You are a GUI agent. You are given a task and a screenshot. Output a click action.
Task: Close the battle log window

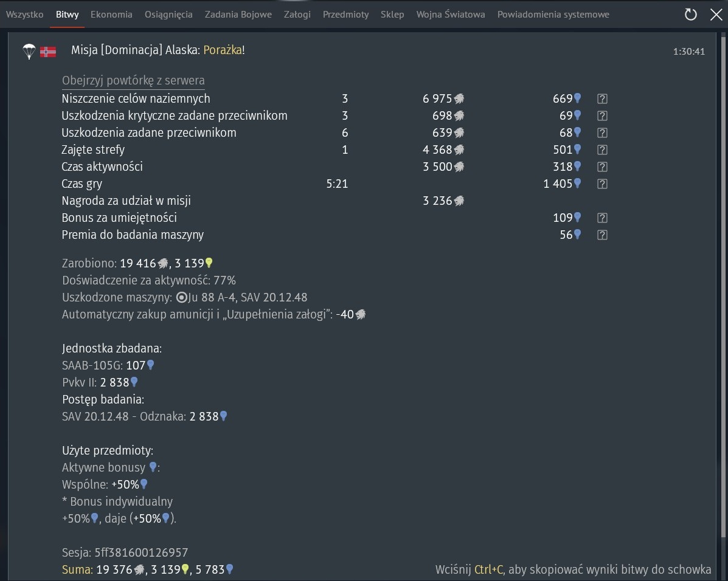pyautogui.click(x=716, y=15)
